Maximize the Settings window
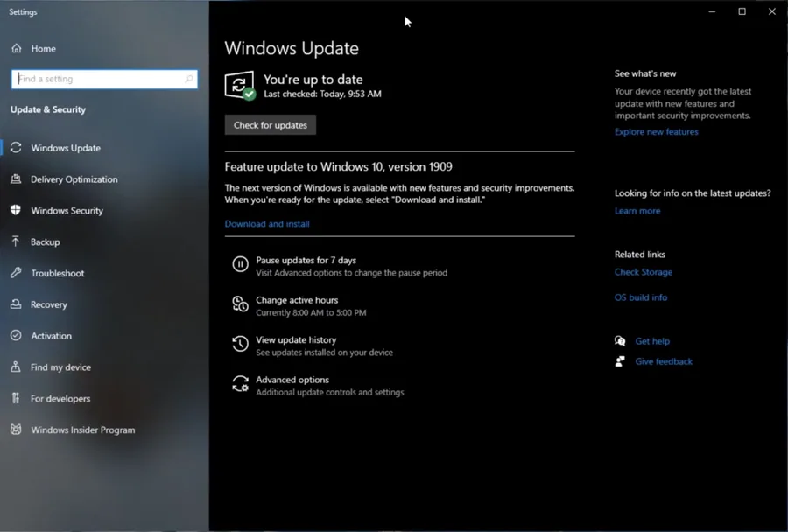Screen dimensions: 788x532 (x=742, y=11)
